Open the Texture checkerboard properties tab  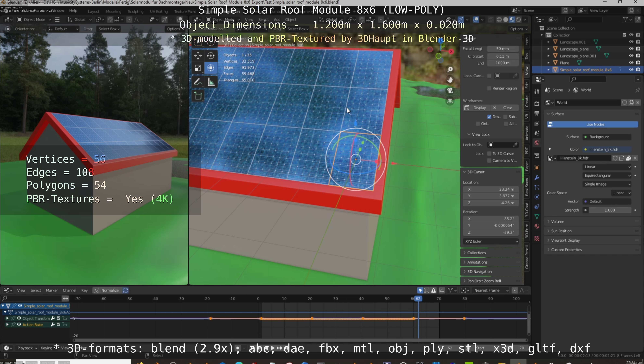click(x=537, y=238)
